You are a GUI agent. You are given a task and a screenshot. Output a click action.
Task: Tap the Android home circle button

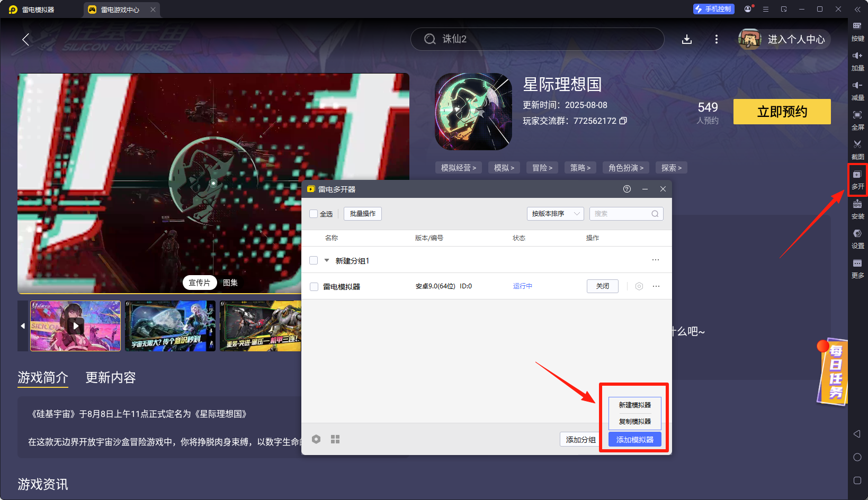857,457
